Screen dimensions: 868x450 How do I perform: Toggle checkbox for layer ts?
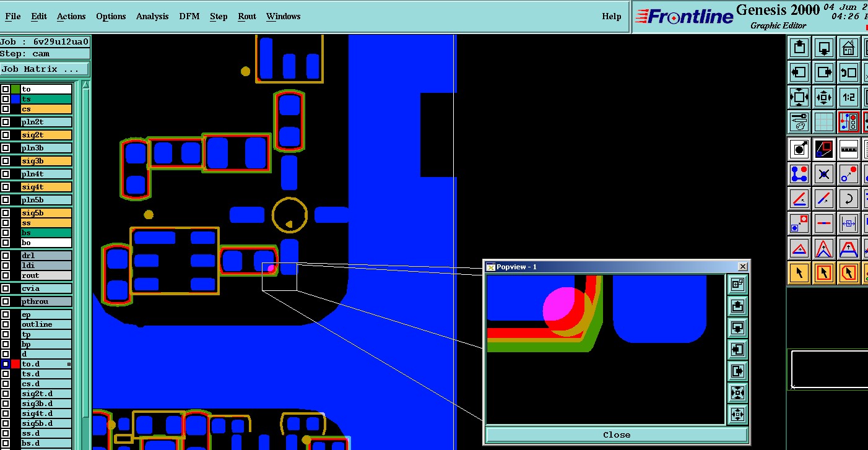tap(6, 99)
